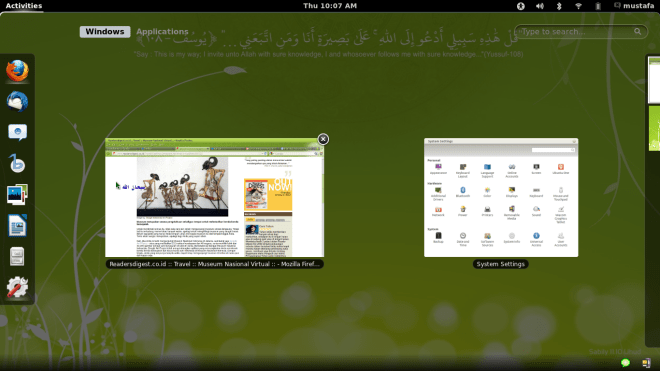The width and height of the screenshot is (660, 371).
Task: Click the Readersdigest.co.id Firefox window caption
Action: click(215, 264)
